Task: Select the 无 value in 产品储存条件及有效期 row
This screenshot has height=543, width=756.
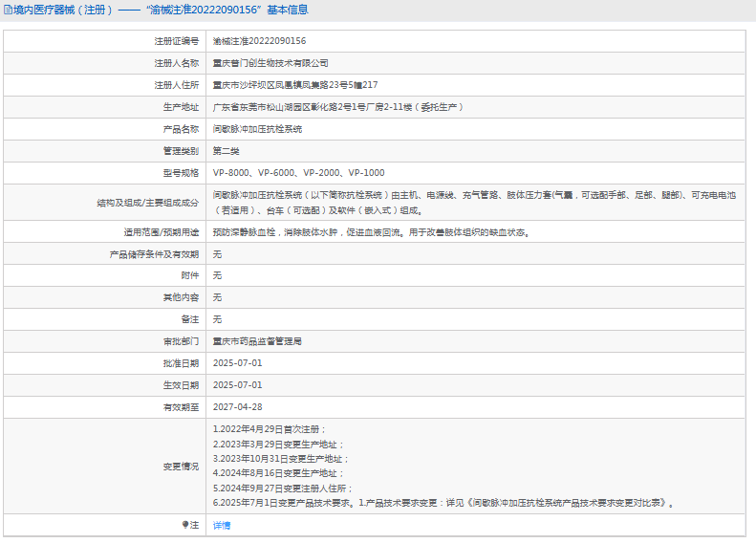Action: tap(217, 253)
